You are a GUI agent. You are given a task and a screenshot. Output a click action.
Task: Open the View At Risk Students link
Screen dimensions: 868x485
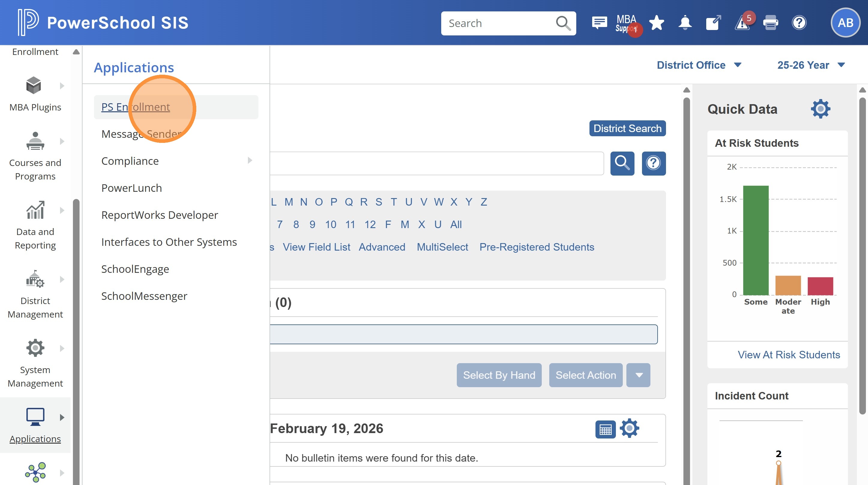[788, 354]
